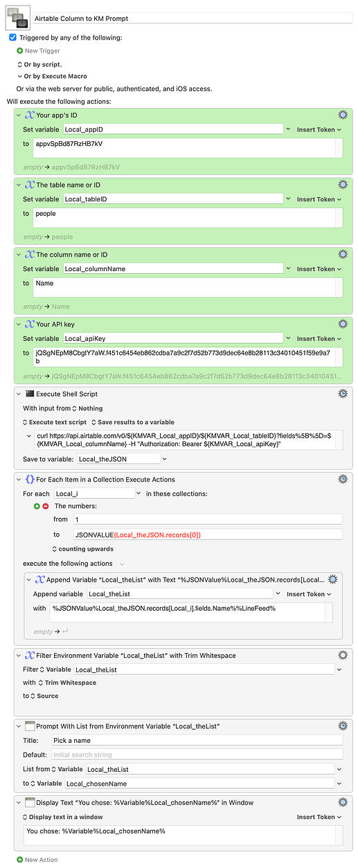Open Insert Token menu in Append Variable action
This screenshot has width=358, height=868.
pos(310,594)
